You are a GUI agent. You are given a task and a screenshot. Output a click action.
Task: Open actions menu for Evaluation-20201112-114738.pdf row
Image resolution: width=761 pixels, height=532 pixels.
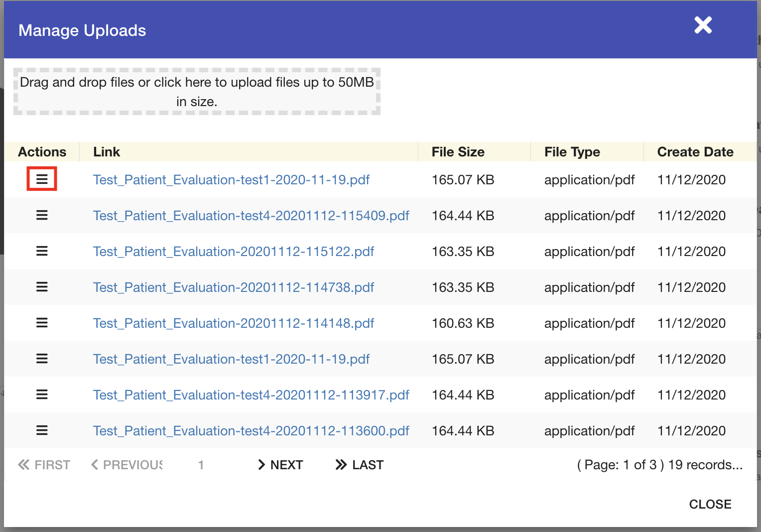[42, 287]
